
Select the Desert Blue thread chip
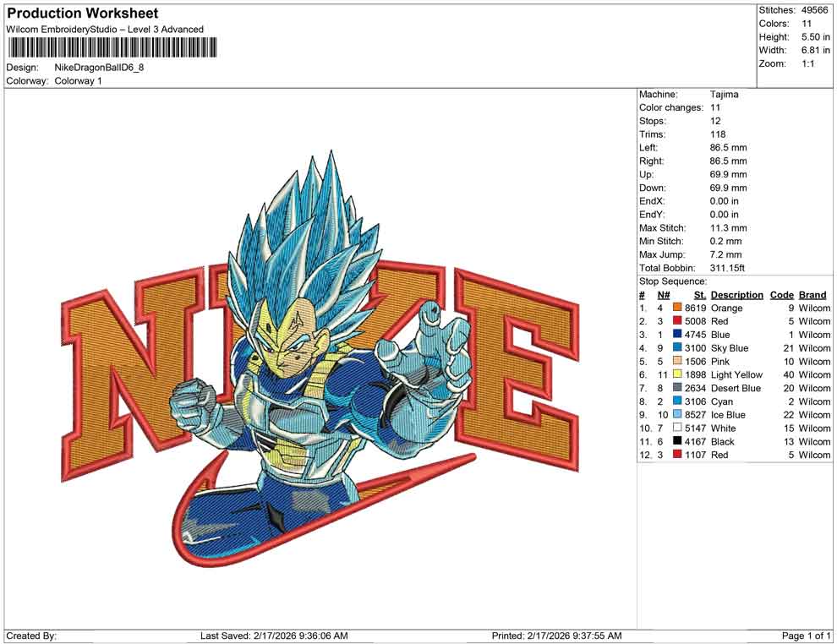pos(678,388)
